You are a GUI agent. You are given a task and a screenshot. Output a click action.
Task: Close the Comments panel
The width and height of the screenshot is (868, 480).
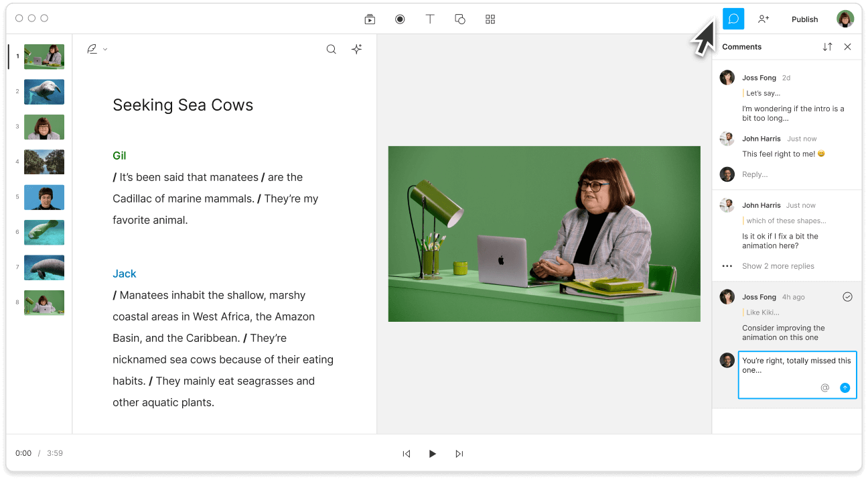click(x=847, y=46)
